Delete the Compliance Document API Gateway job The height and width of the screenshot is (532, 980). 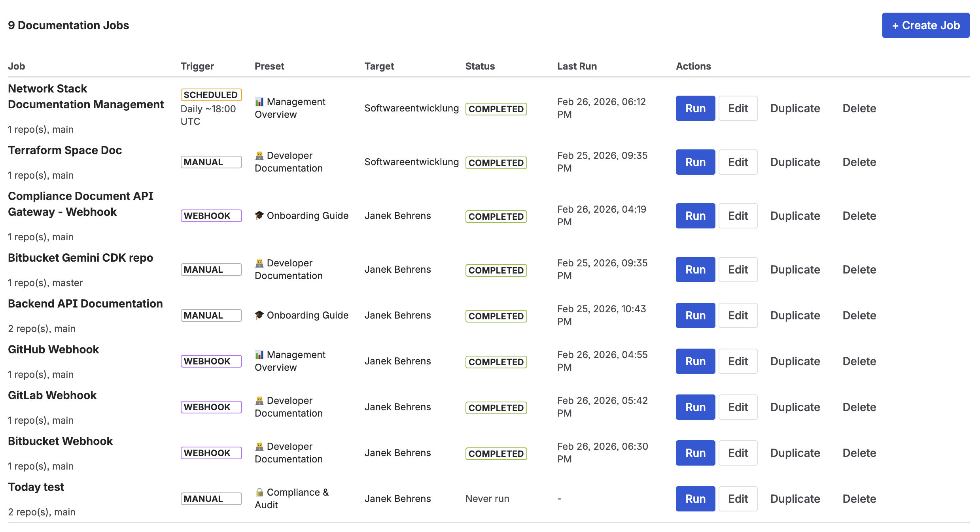(x=859, y=216)
